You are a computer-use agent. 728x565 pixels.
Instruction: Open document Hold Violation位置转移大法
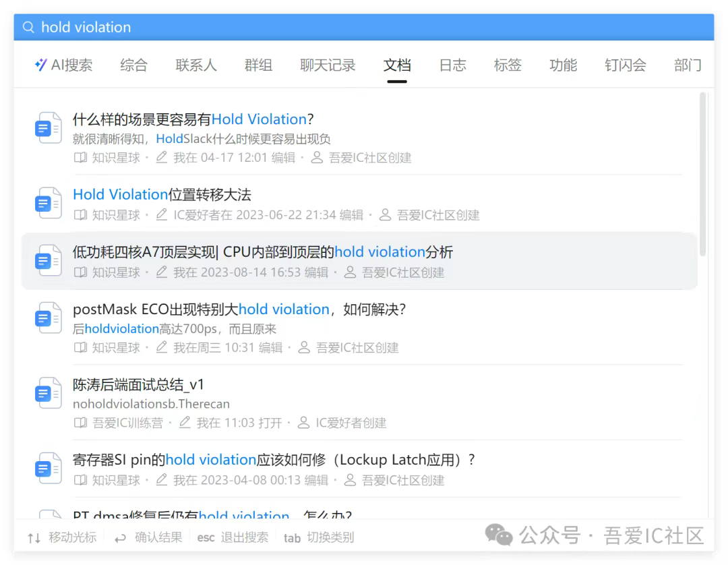[162, 195]
